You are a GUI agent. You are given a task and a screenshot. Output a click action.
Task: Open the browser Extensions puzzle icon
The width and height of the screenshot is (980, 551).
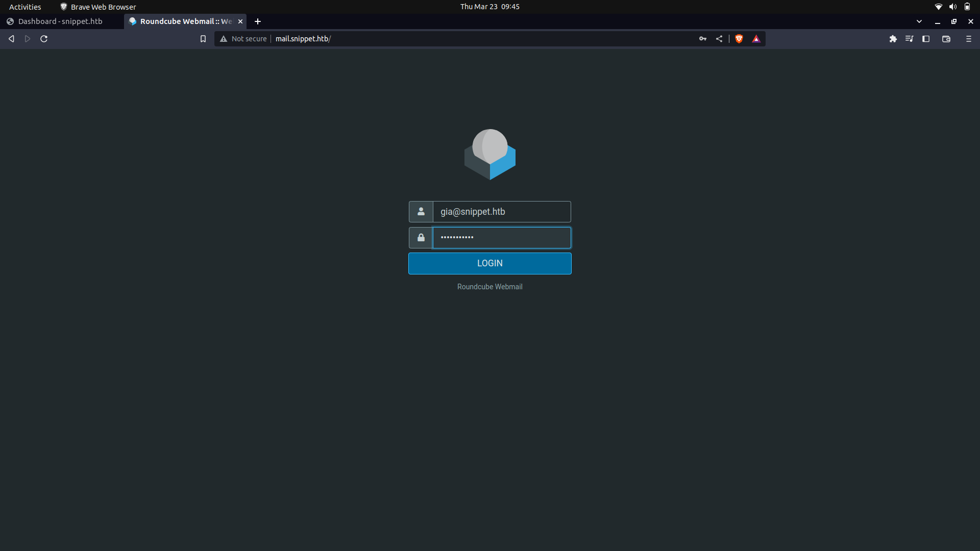click(x=893, y=38)
